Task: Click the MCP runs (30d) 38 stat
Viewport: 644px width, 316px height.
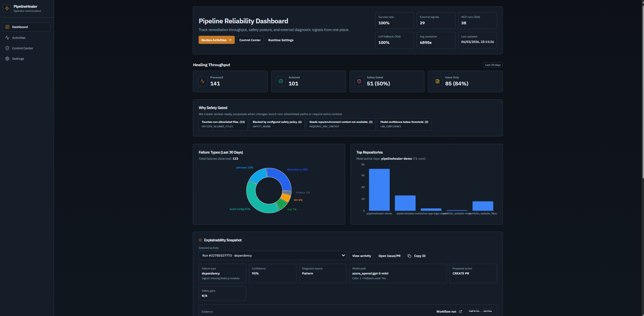Action: pos(478,21)
